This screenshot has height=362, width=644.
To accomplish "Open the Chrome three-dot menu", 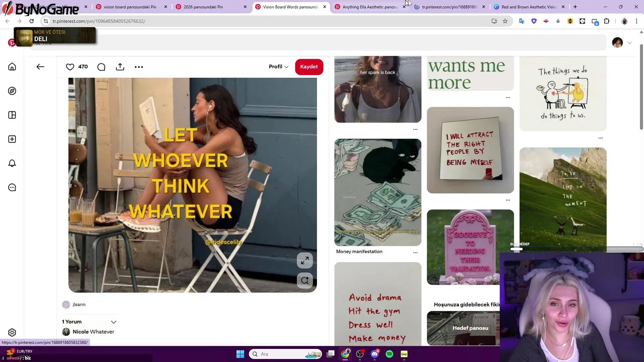I will click(x=636, y=21).
